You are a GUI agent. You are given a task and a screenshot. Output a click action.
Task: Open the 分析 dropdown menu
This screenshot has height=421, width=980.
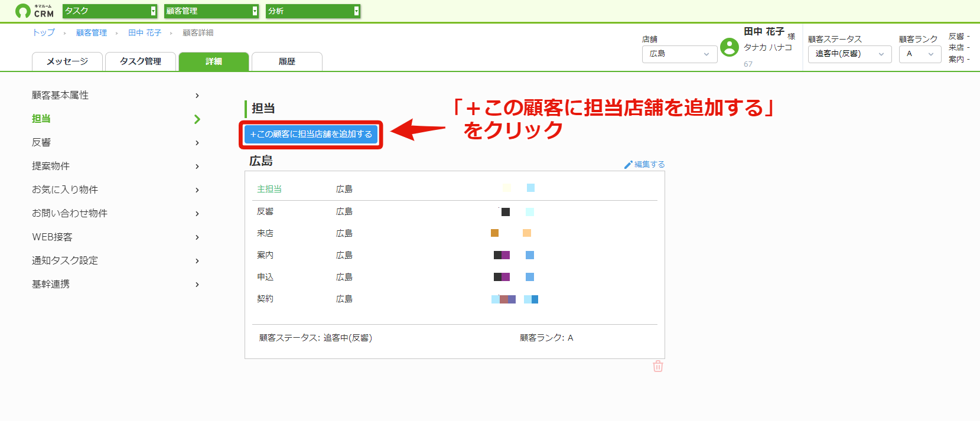click(x=313, y=11)
